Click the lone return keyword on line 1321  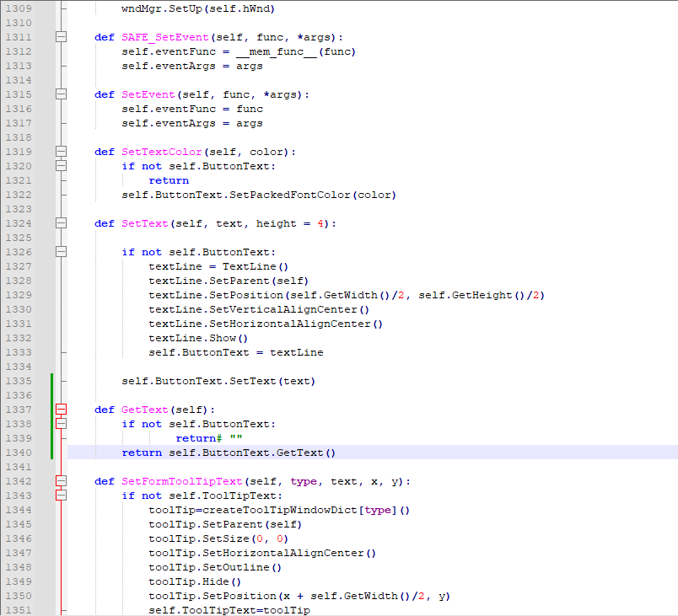click(169, 180)
